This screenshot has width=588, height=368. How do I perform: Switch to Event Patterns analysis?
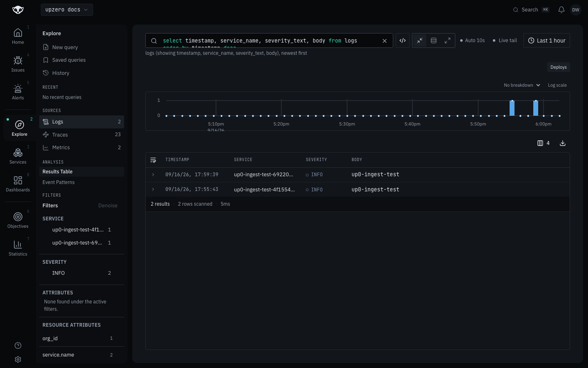[x=82, y=182]
